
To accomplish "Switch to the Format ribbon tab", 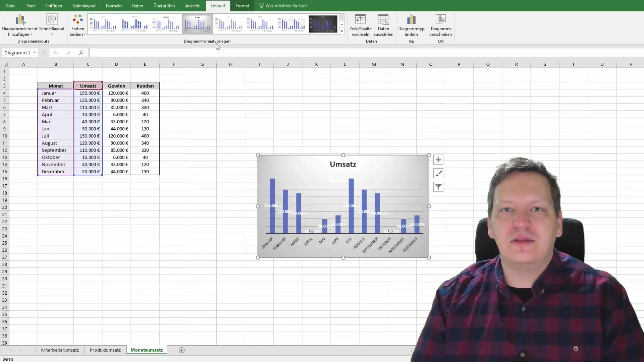I will click(x=242, y=6).
